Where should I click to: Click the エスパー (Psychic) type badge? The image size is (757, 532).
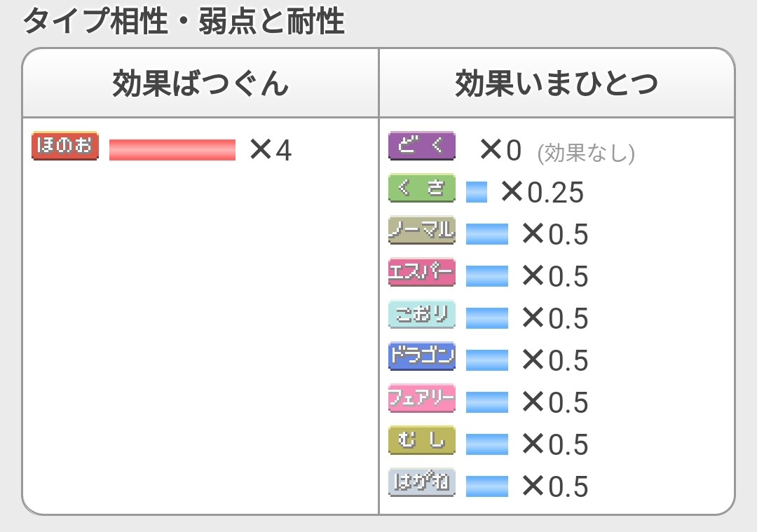tap(422, 272)
